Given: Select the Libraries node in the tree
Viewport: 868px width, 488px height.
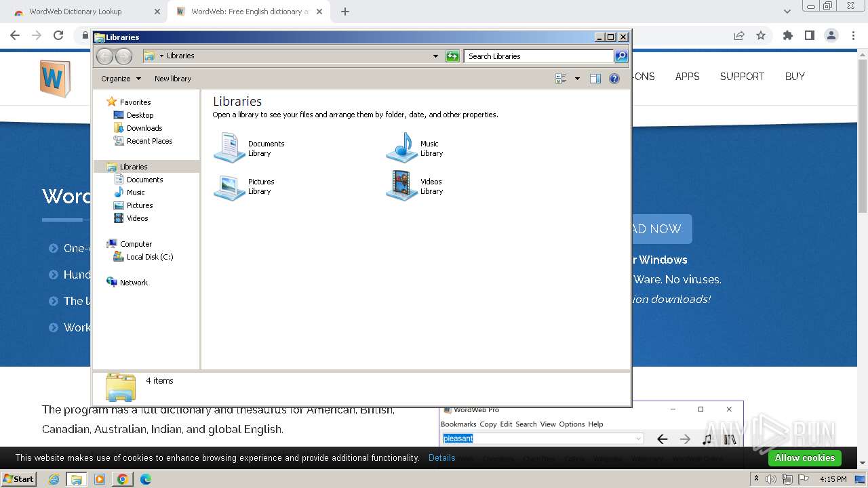Looking at the screenshot, I should pyautogui.click(x=134, y=167).
